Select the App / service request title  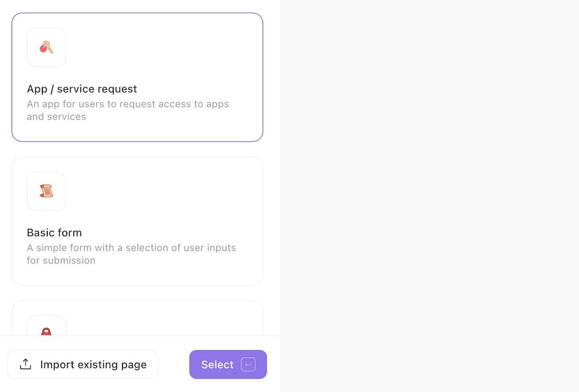click(x=82, y=89)
